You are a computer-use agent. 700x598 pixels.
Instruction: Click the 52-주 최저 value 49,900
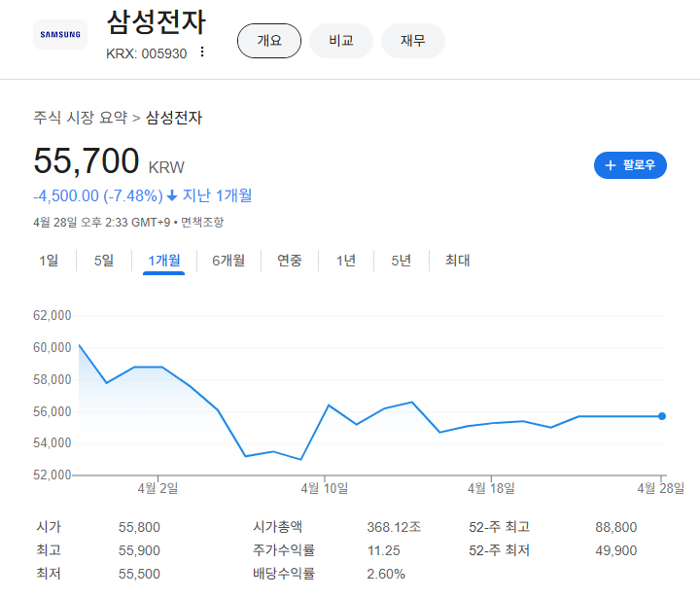click(616, 550)
